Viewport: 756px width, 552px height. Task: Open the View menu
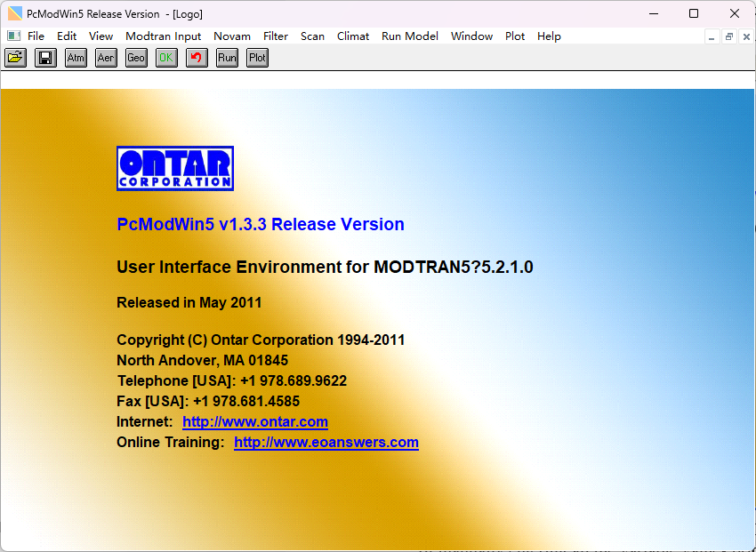point(101,36)
